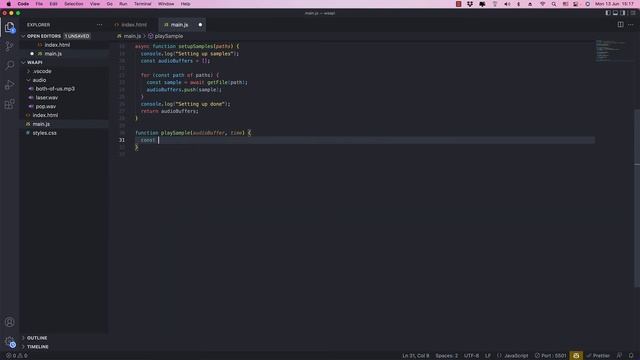The width and height of the screenshot is (640, 360).
Task: Open editor More Actions ellipsis
Action: point(631,24)
